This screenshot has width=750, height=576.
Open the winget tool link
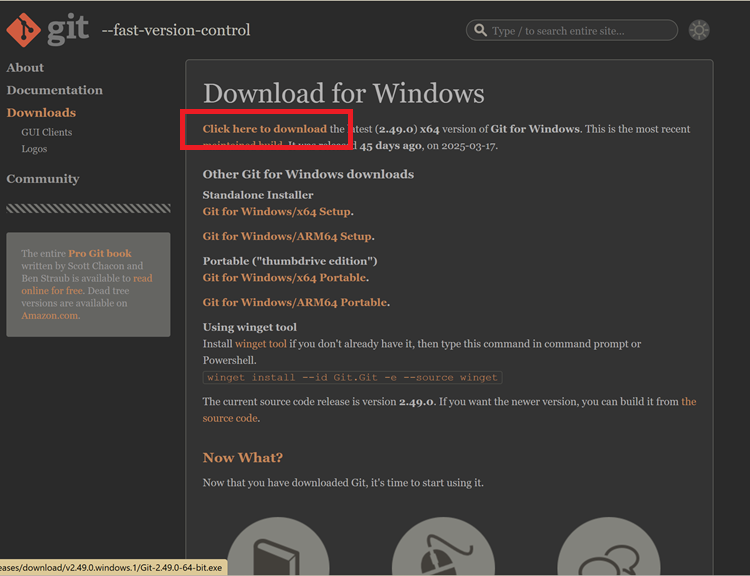point(261,343)
